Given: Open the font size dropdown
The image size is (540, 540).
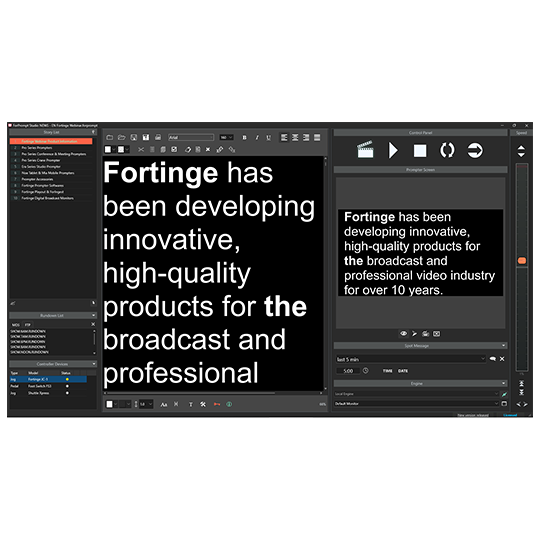Looking at the screenshot, I should (x=226, y=137).
